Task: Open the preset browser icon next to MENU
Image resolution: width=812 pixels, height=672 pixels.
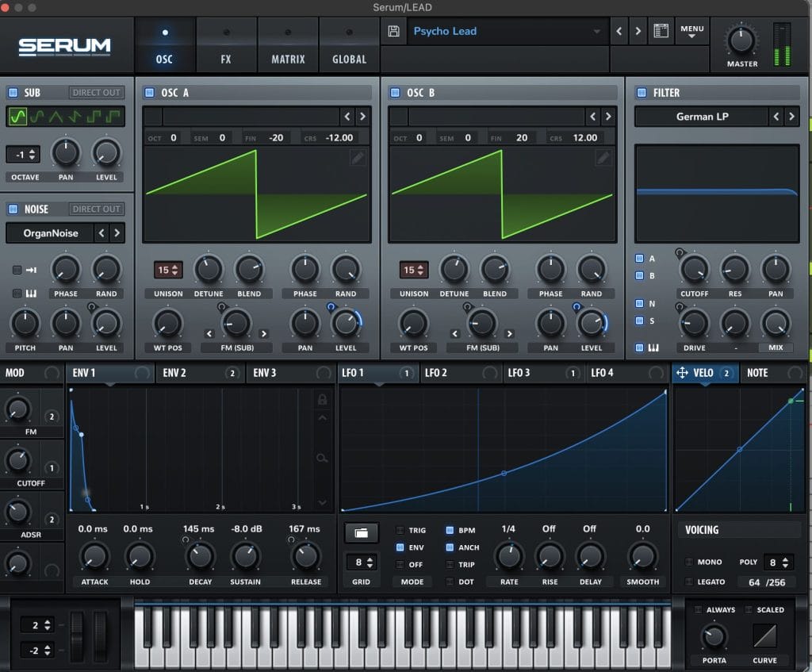Action: [x=661, y=32]
